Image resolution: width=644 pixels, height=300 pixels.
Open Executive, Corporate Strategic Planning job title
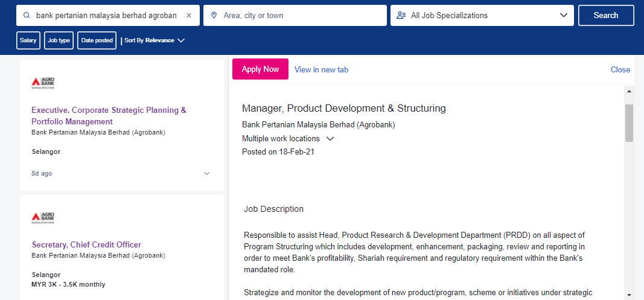pyautogui.click(x=109, y=116)
